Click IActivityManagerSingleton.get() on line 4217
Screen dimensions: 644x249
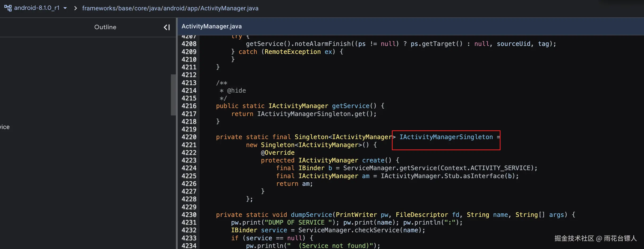pos(315,114)
